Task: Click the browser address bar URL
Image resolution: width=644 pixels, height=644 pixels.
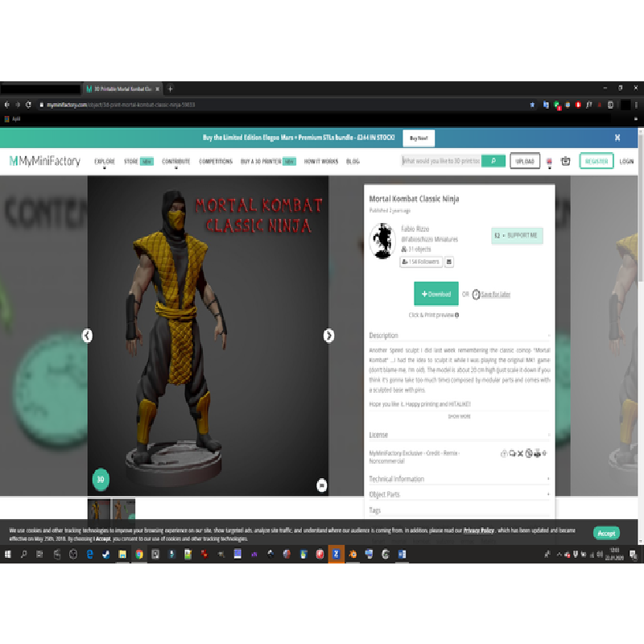Action: [120, 105]
